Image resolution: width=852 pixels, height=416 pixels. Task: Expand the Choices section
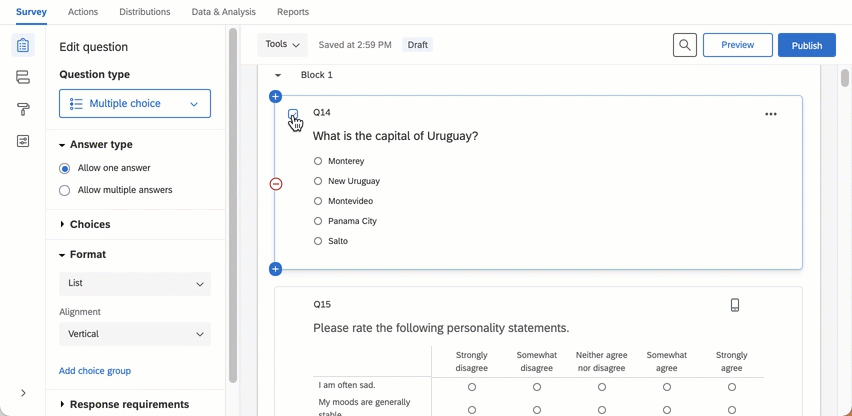[x=90, y=224]
